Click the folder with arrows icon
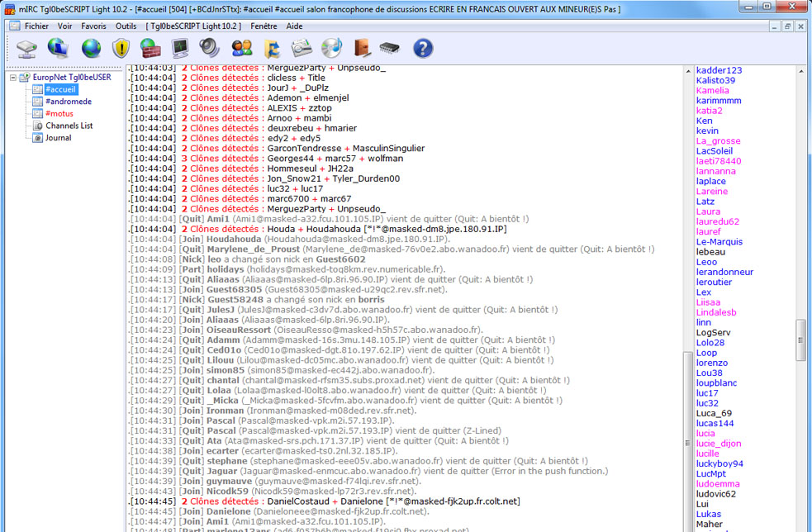Viewport: 812px width, 532px height. point(272,48)
